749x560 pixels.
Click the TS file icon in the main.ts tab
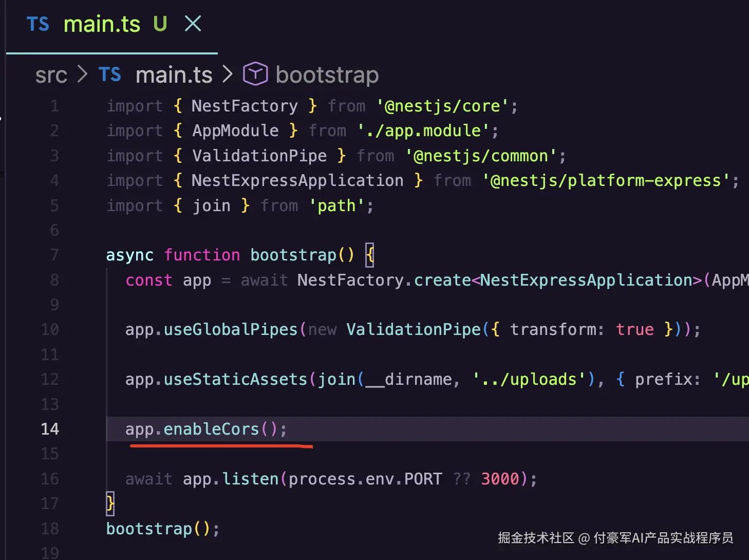click(x=38, y=24)
